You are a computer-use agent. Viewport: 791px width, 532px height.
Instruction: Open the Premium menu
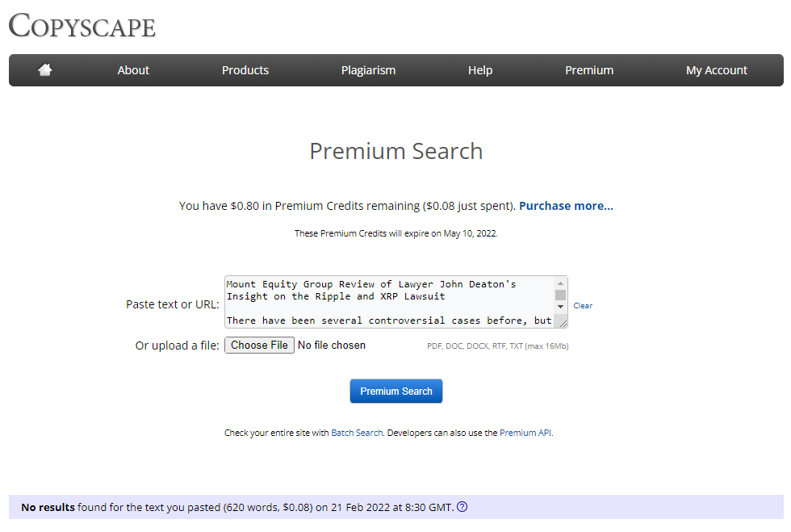point(589,70)
